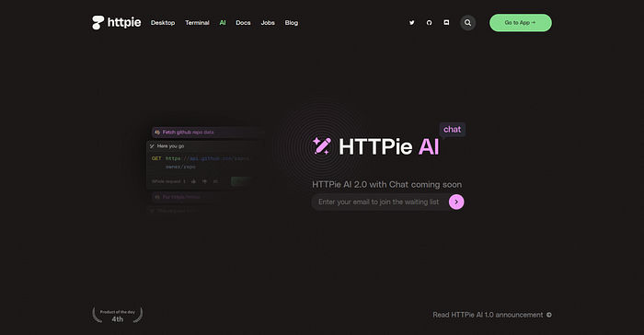644x335 pixels.
Task: Open the Blog nav item
Action: coord(292,23)
